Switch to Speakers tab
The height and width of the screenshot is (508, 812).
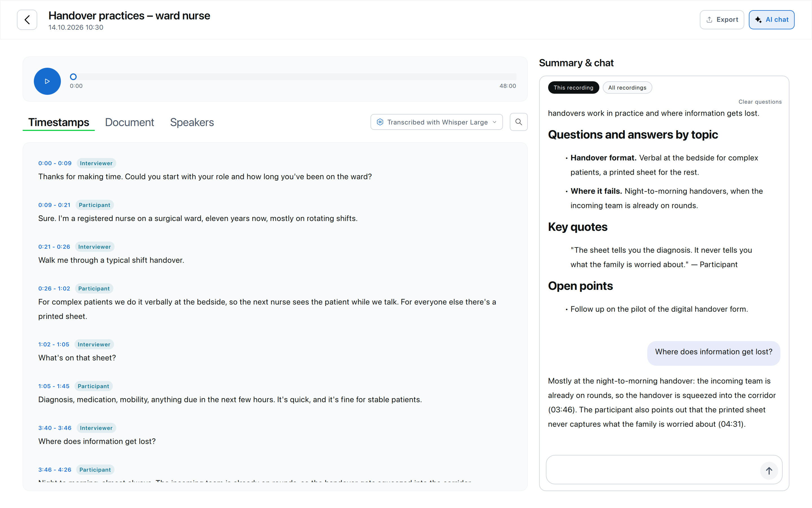[x=192, y=122]
